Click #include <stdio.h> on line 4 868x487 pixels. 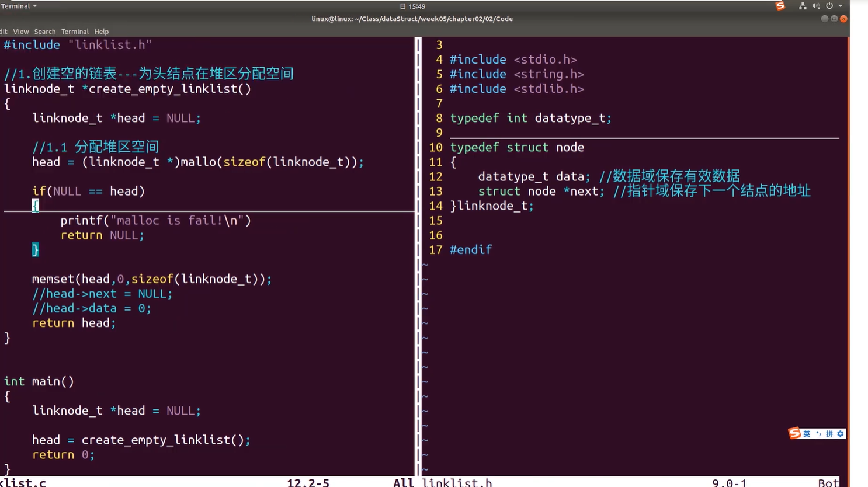coord(513,60)
